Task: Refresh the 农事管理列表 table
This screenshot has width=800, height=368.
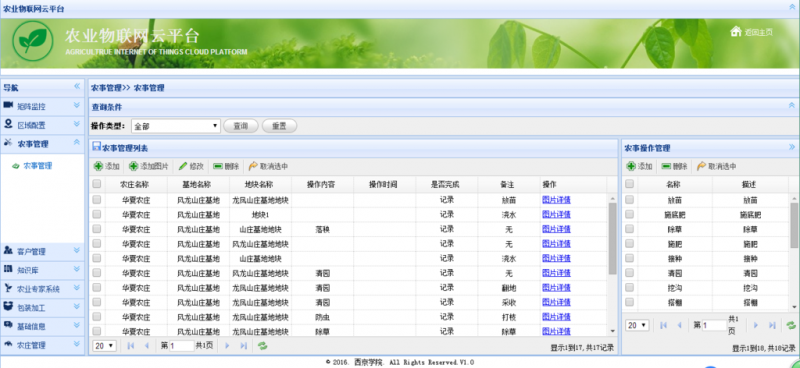Action: [263, 346]
